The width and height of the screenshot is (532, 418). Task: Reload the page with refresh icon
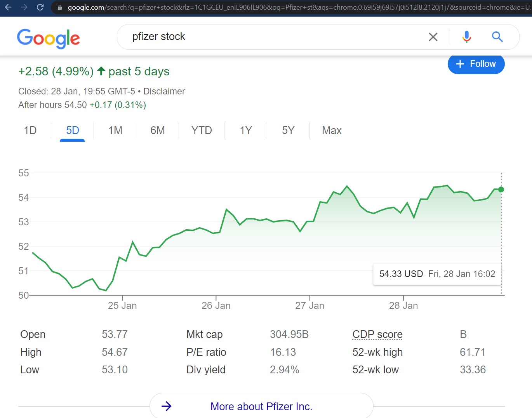(x=40, y=7)
